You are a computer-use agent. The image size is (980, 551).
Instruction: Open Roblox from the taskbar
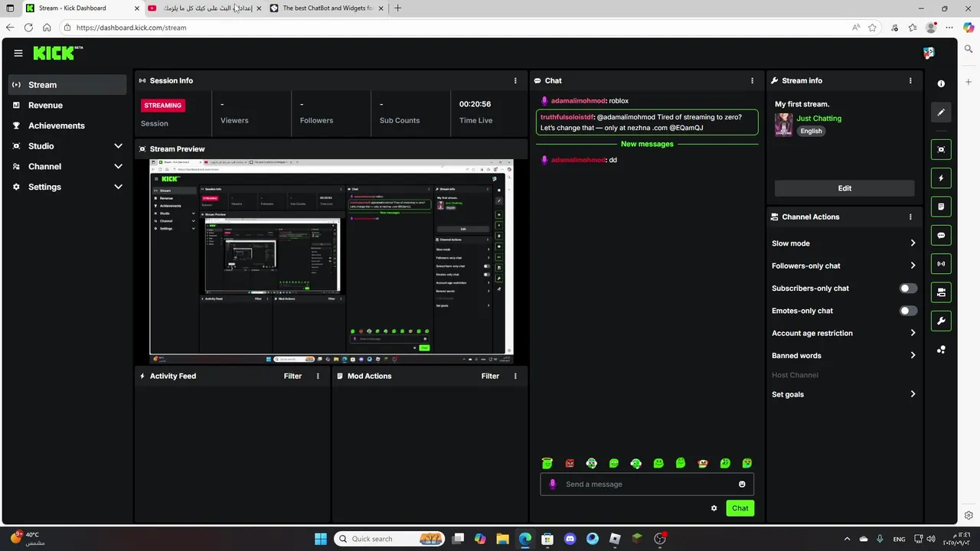click(615, 539)
